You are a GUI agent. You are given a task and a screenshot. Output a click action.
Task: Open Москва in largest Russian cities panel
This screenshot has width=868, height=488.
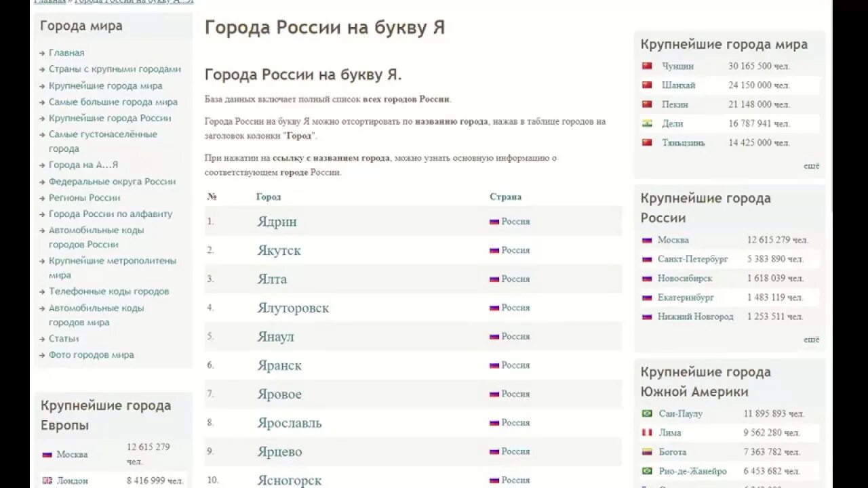click(673, 240)
